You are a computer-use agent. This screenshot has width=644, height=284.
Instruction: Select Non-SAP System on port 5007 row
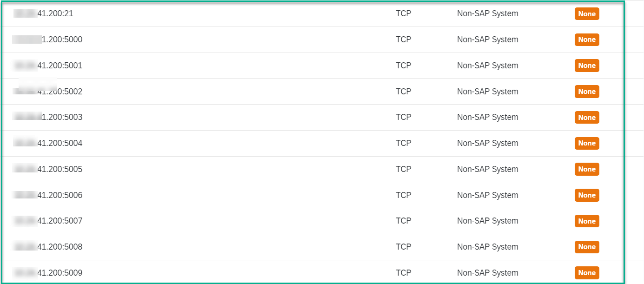(487, 221)
